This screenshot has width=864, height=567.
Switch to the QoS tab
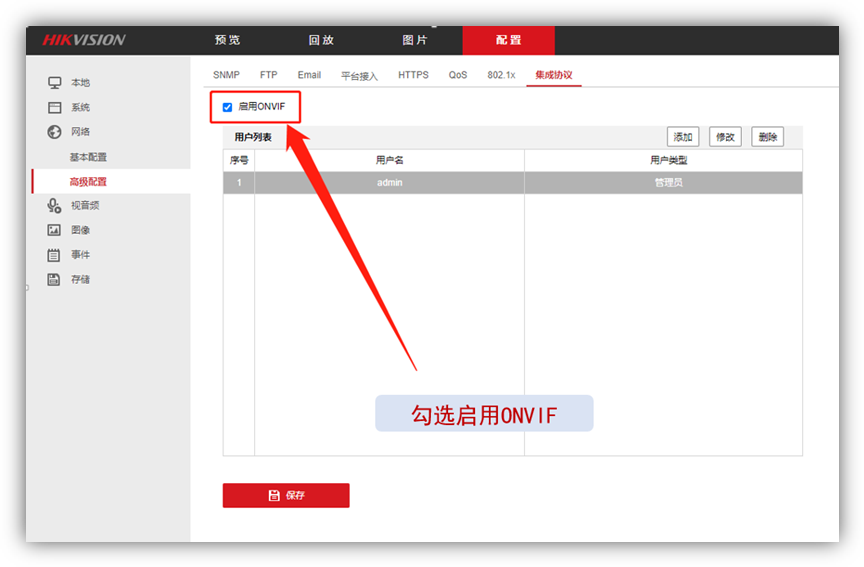tap(457, 75)
